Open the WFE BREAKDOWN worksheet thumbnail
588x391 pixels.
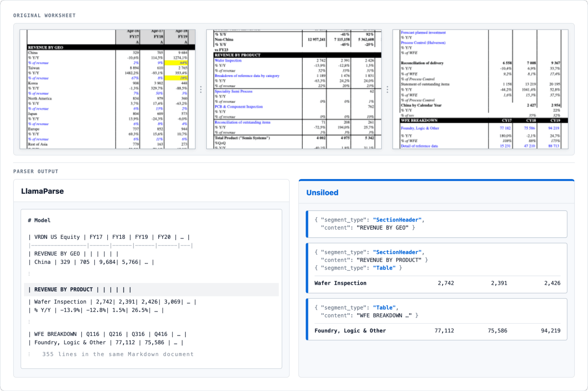480,89
